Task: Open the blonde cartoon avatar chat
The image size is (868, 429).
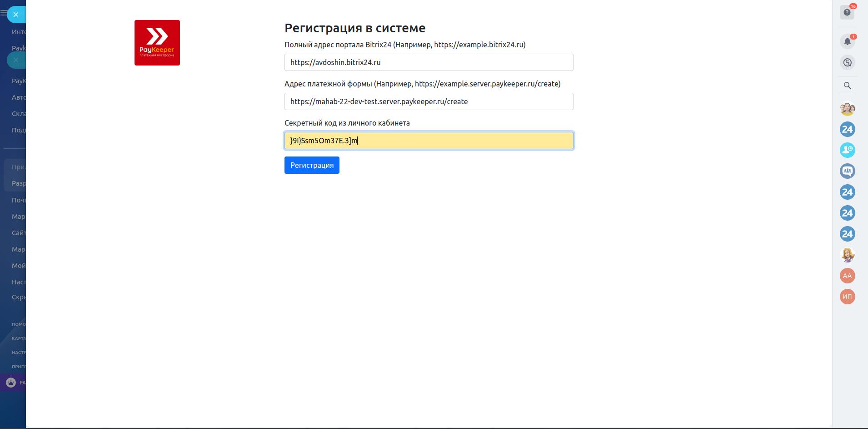Action: pyautogui.click(x=847, y=255)
